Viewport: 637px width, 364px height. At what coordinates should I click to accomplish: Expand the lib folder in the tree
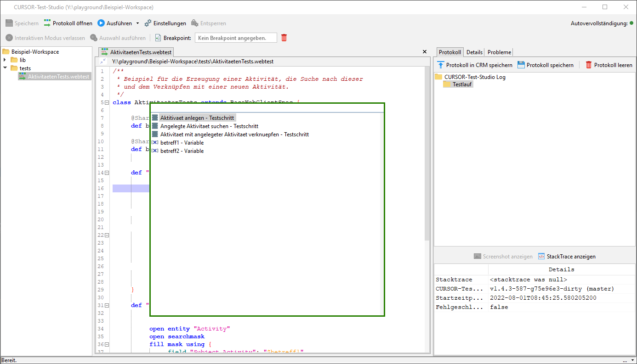[5, 60]
